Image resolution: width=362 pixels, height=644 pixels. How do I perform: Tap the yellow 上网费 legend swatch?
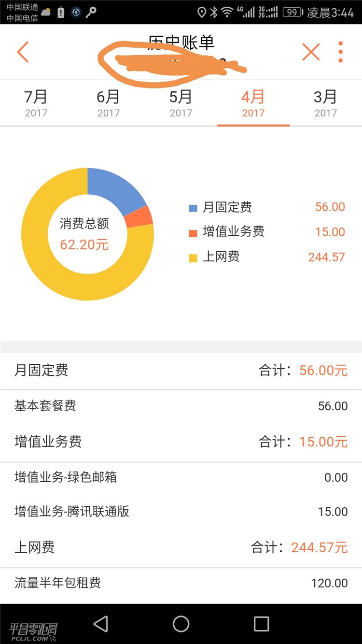pos(193,258)
